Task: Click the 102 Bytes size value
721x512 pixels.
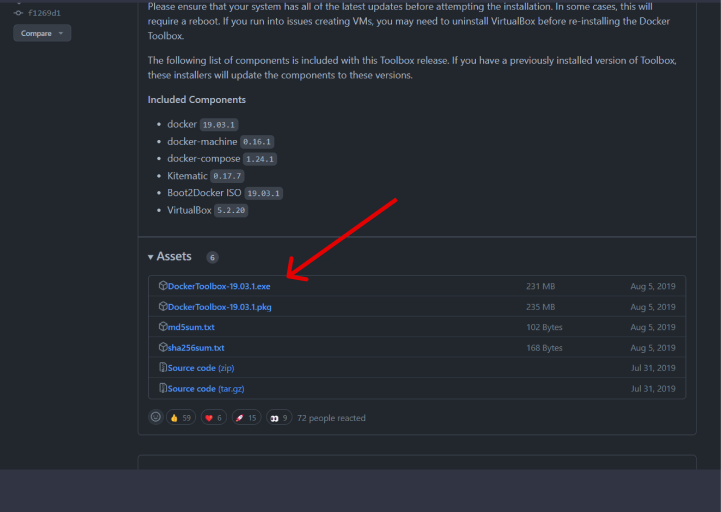Action: [544, 327]
